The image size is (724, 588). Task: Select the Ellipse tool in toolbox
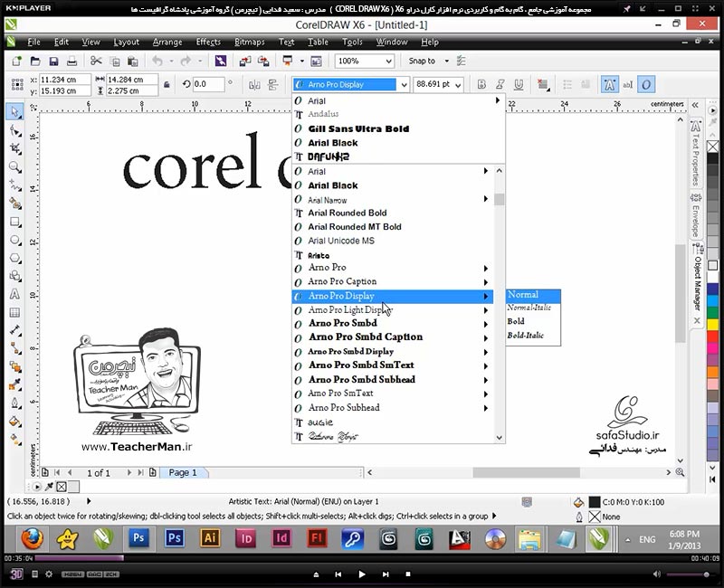(14, 240)
